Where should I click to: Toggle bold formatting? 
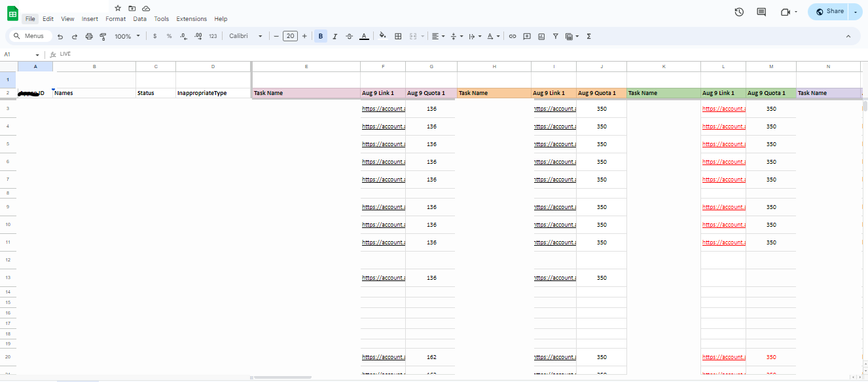(321, 37)
